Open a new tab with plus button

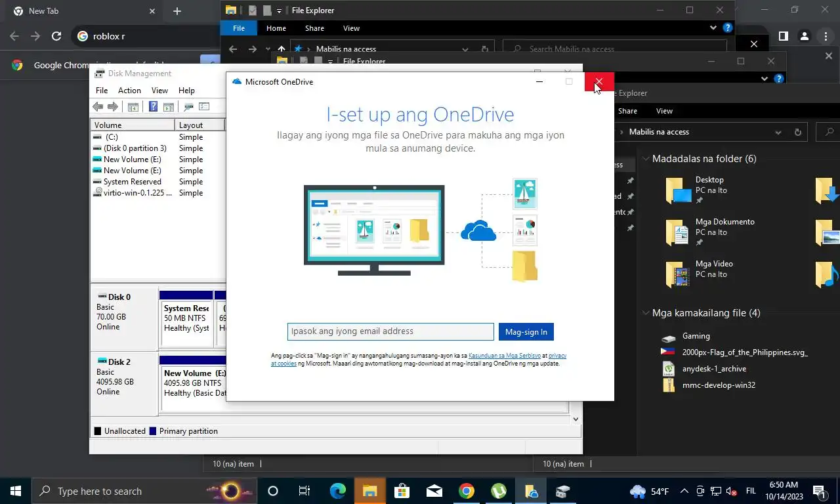click(177, 11)
